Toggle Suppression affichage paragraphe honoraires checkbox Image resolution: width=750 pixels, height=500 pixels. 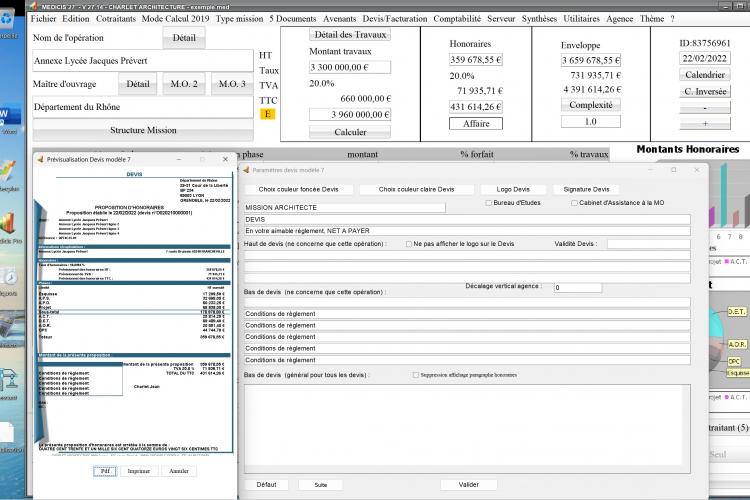(416, 375)
